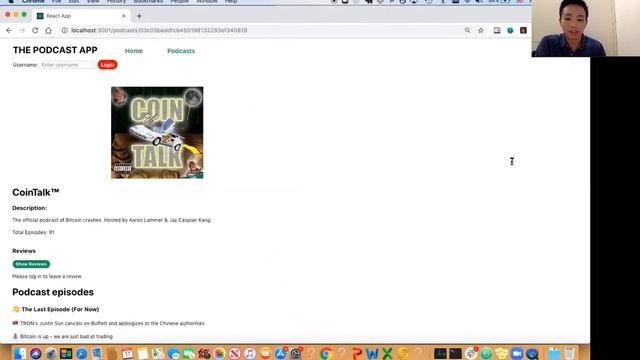Open the Window menu
Screen dimensions: 640x360
click(207, 2)
